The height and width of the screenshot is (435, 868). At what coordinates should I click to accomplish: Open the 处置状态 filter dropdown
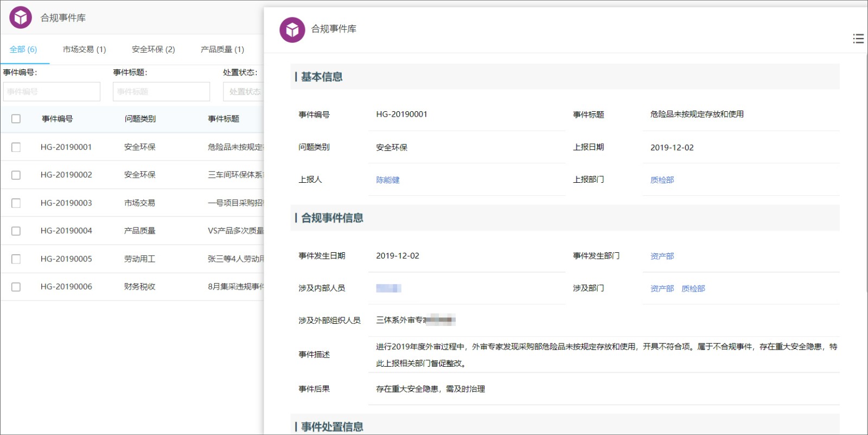coord(244,92)
